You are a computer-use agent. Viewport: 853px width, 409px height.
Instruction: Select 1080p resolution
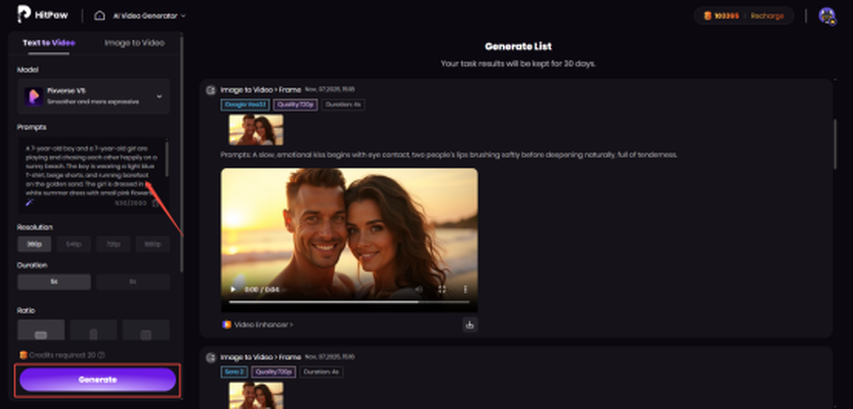[x=153, y=244]
